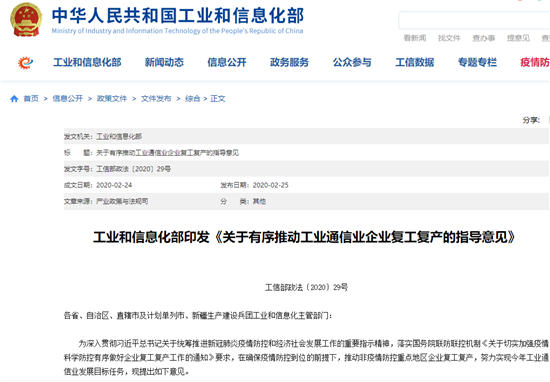Click the 标题 row document title text

click(168, 153)
